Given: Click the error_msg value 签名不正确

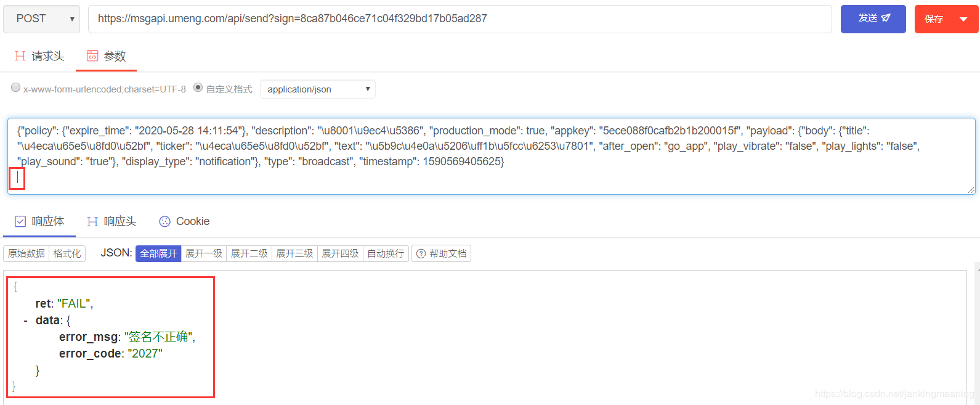Looking at the screenshot, I should click(159, 337).
